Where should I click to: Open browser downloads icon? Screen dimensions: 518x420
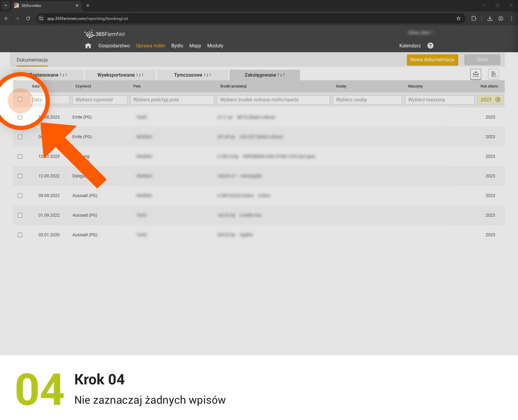(x=490, y=18)
